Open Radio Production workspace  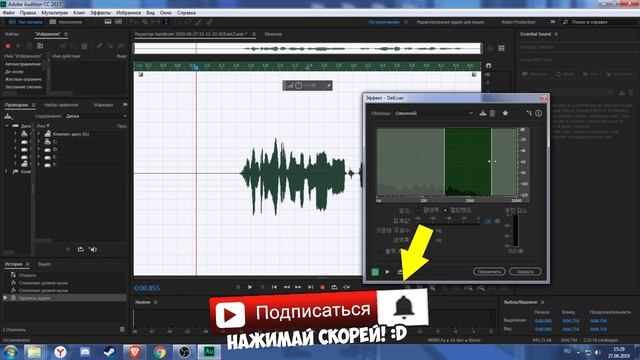coord(518,22)
